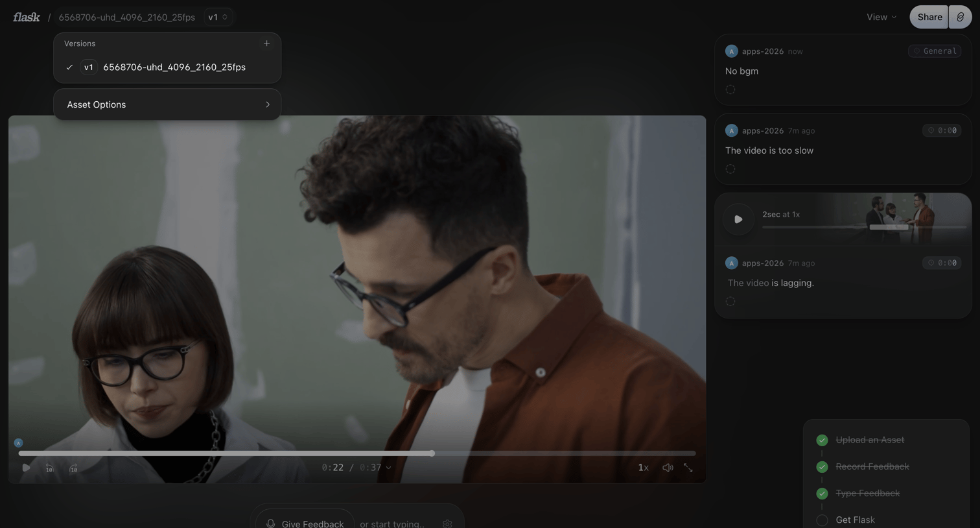Click the Asset Options chevron arrow
Screen dimensions: 980x528
tap(267, 104)
